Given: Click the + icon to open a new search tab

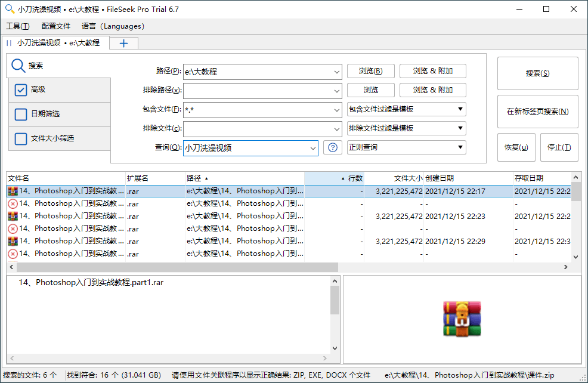Looking at the screenshot, I should [x=123, y=43].
